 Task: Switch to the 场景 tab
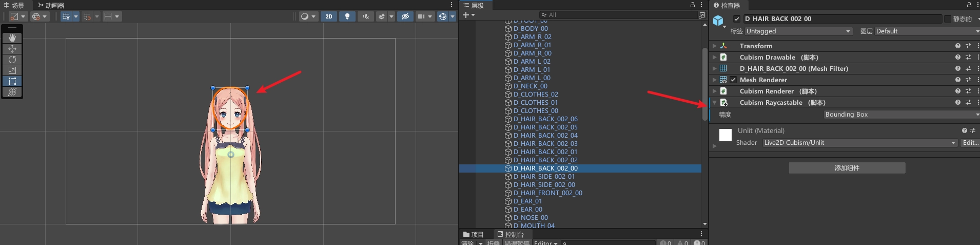click(14, 5)
